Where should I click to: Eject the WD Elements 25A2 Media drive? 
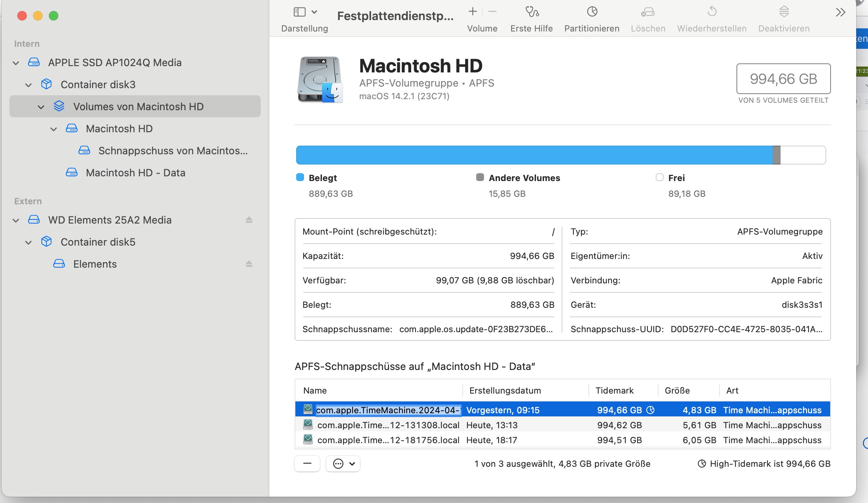pyautogui.click(x=249, y=220)
